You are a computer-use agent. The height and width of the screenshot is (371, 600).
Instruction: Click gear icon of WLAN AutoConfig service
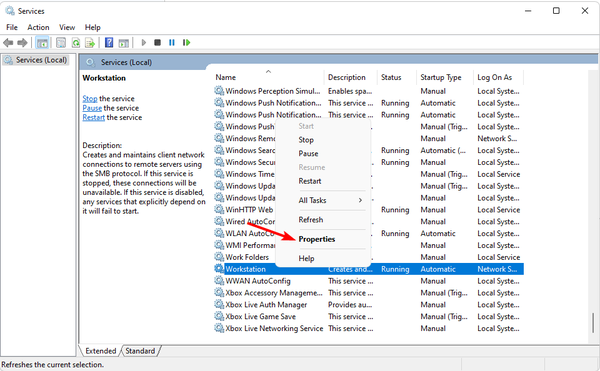[x=219, y=233]
